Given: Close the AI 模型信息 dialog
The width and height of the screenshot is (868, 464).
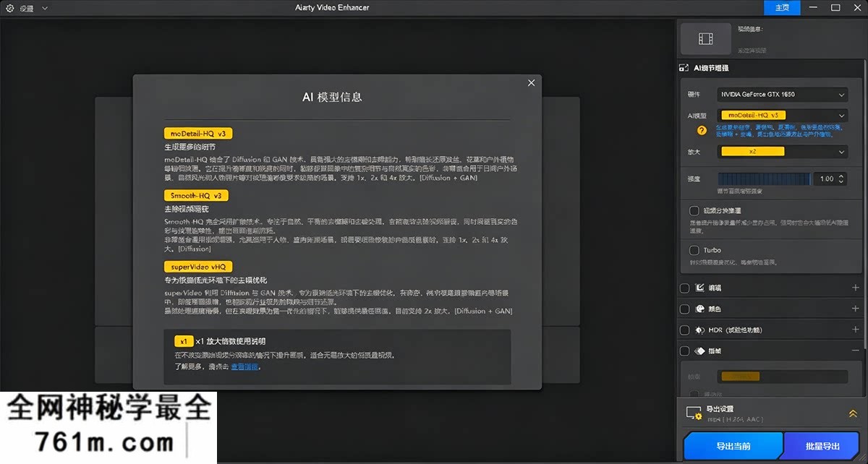Looking at the screenshot, I should pos(532,83).
